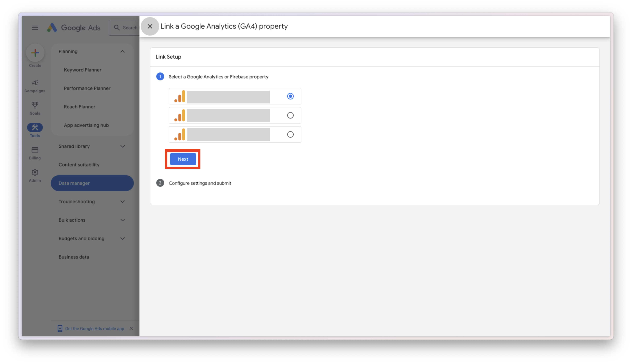The height and width of the screenshot is (364, 632).
Task: Select the second Analytics property radio
Action: click(x=290, y=115)
